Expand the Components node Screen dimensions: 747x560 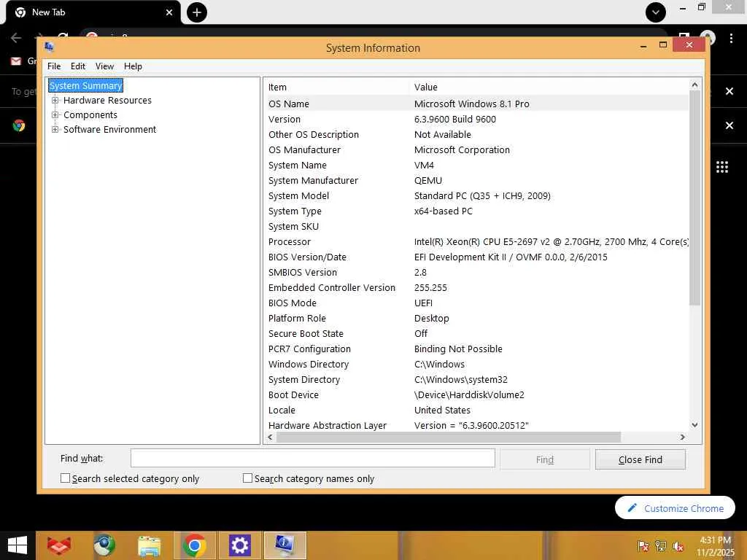(55, 115)
